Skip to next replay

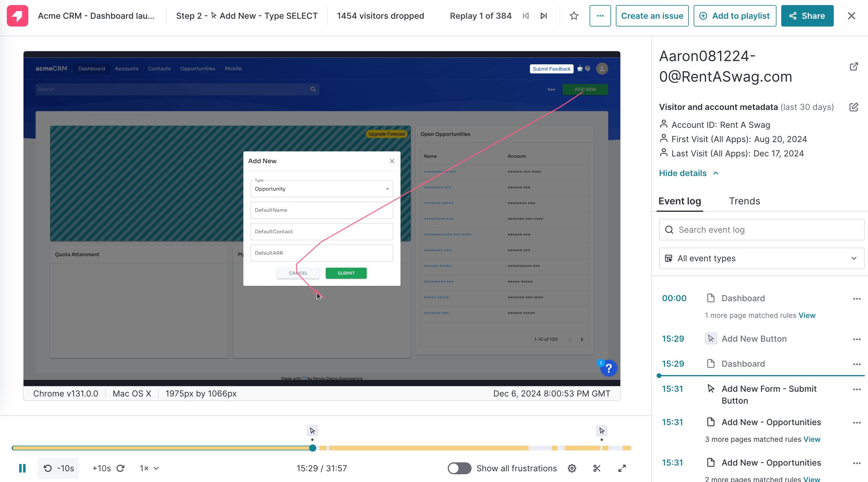coord(543,16)
